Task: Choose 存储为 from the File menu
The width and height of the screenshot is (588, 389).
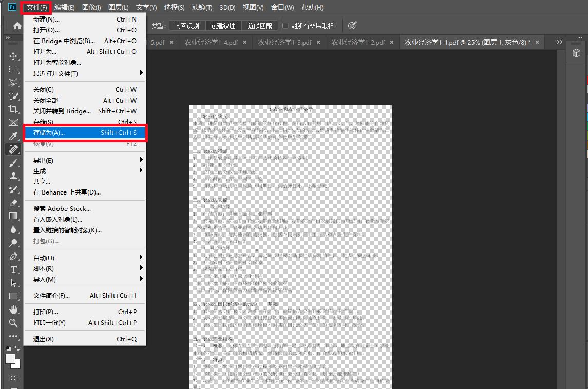Action: (x=85, y=133)
